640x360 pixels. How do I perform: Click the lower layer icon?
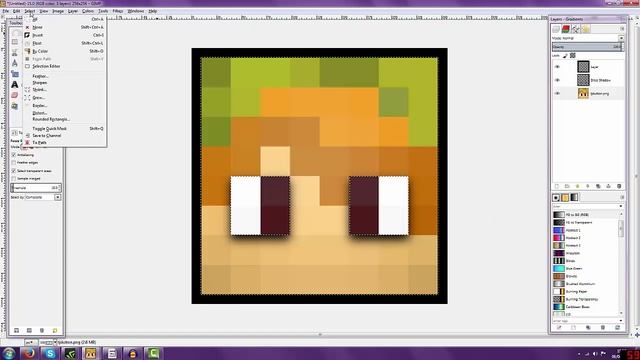coord(588,186)
